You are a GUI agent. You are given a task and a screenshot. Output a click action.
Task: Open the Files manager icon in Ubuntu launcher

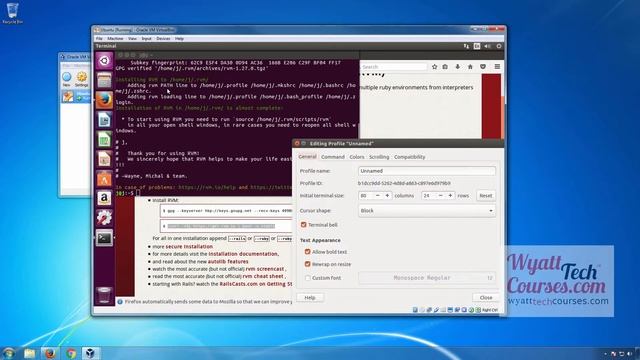104,80
